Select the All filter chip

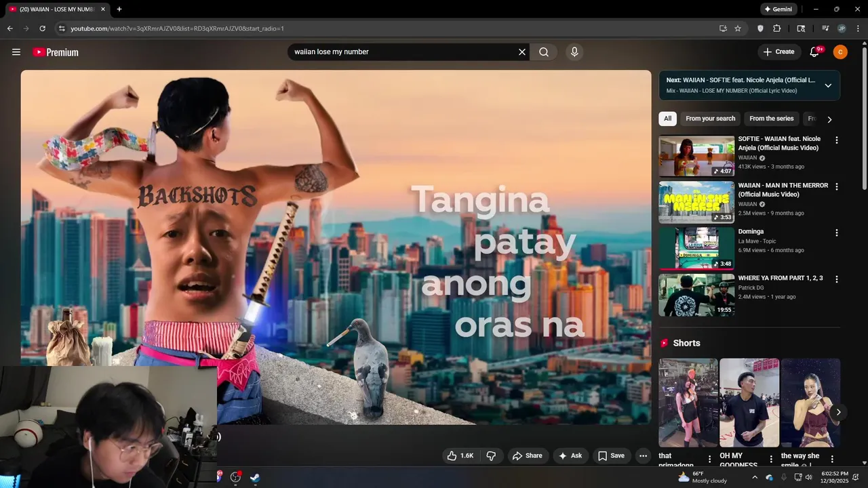667,119
